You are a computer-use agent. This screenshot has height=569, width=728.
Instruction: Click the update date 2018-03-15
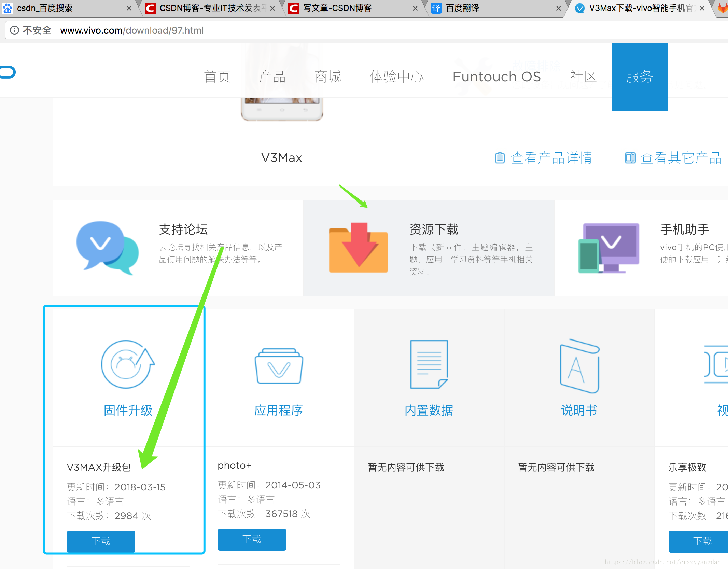click(x=140, y=487)
